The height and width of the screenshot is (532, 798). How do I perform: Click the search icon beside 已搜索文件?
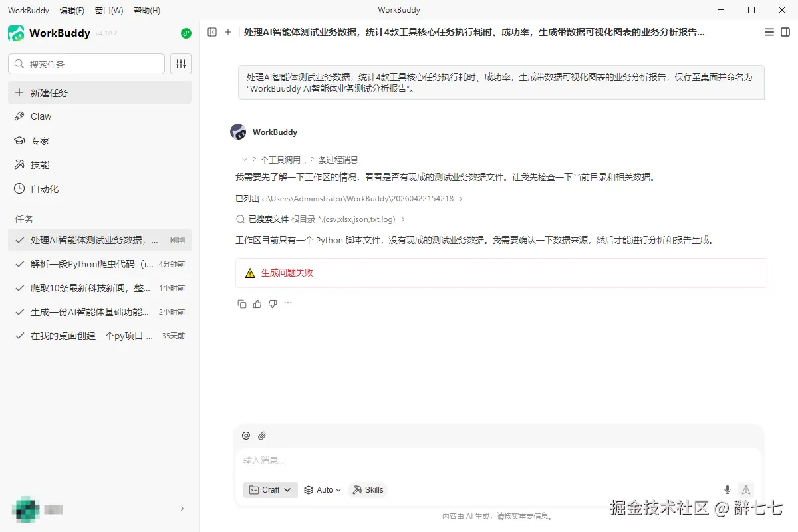pos(241,219)
